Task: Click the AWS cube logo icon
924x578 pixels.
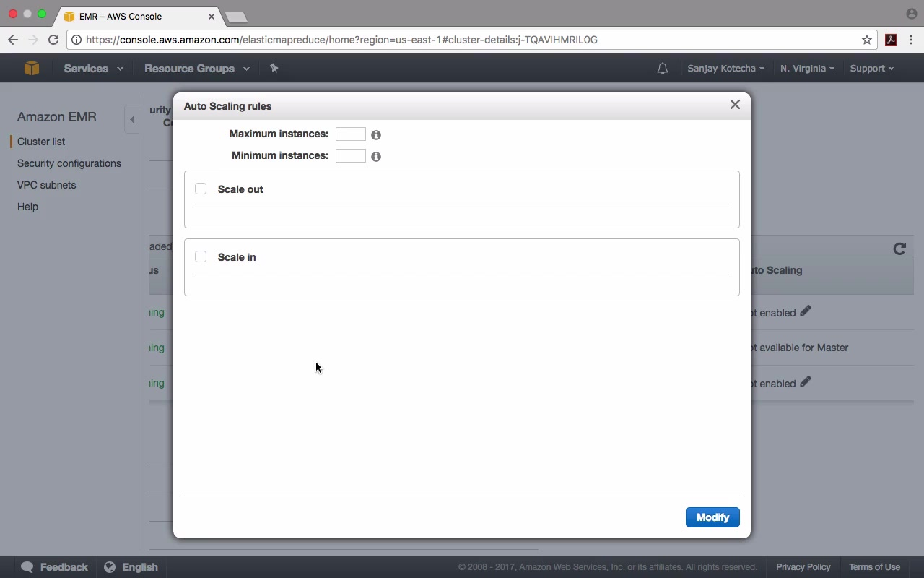Action: 31,68
